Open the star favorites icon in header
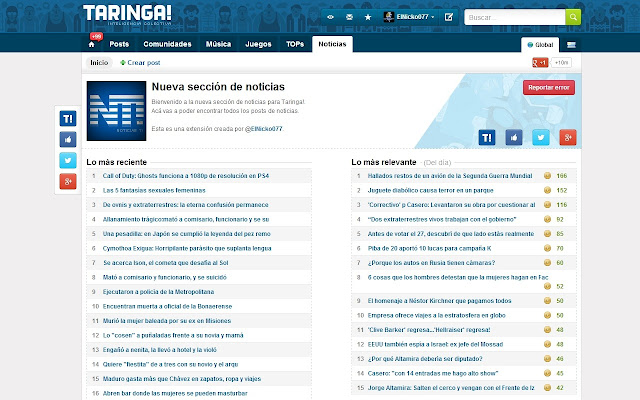The image size is (640, 400). point(368,17)
